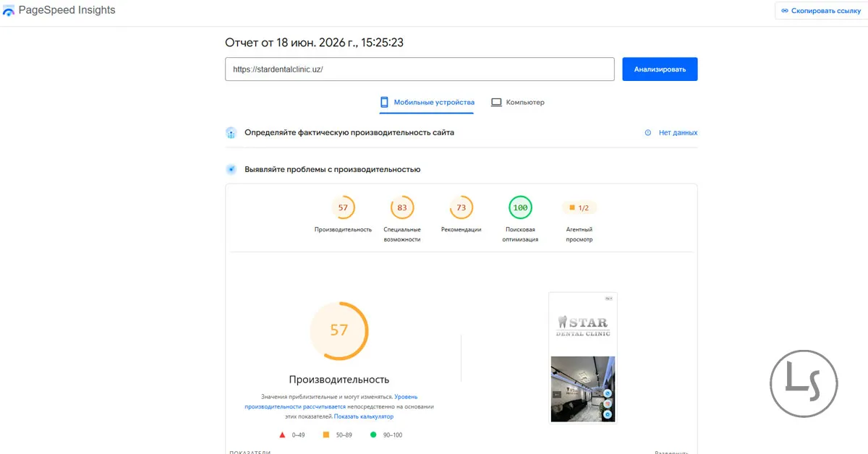The image size is (868, 454).
Task: Click the field data icon beside 'Определяйте фактическую производительность'
Action: 231,133
